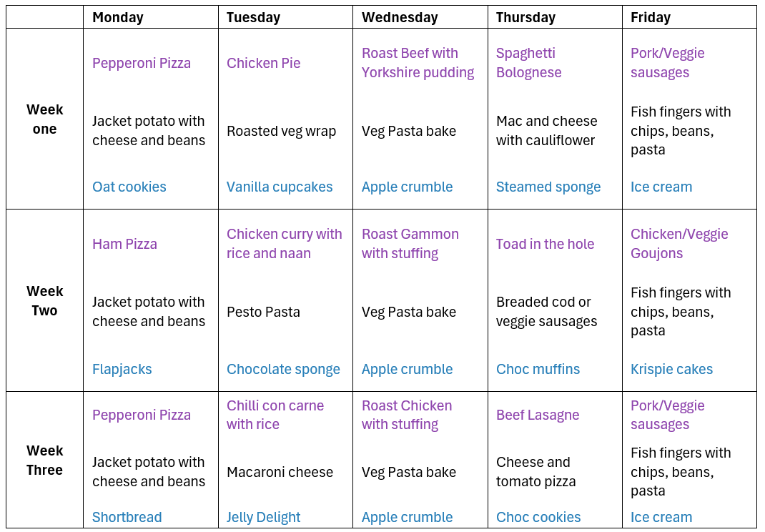Select Chicken curry with rice and naan

click(x=285, y=244)
